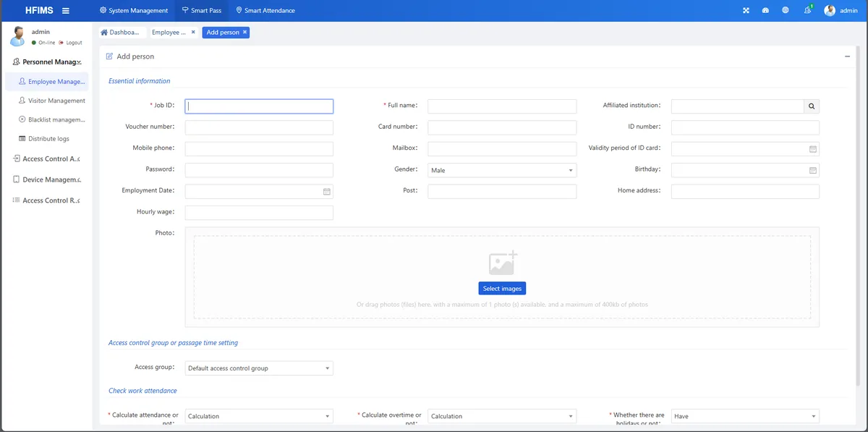The image size is (868, 432).
Task: Click the Password input field
Action: pyautogui.click(x=259, y=170)
